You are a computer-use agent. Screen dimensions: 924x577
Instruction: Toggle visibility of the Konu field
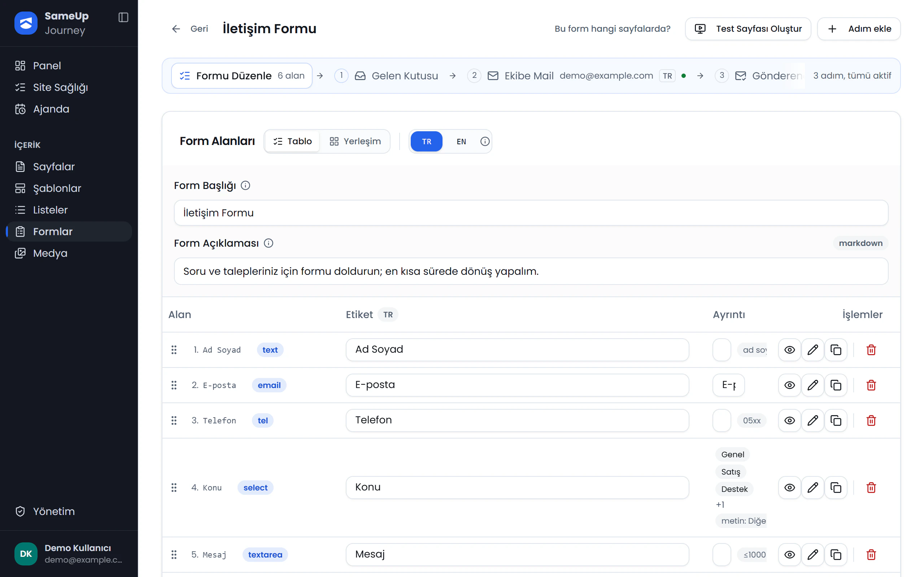click(x=789, y=487)
